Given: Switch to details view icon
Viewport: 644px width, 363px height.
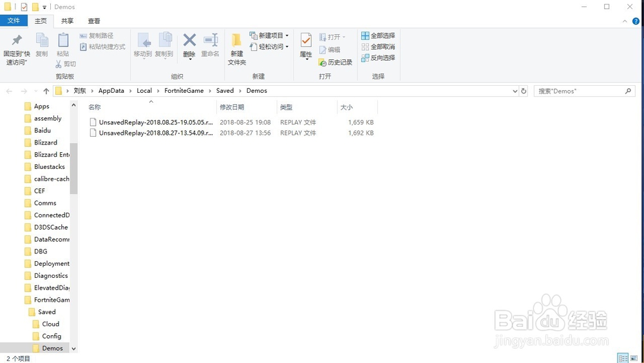Looking at the screenshot, I should point(623,358).
